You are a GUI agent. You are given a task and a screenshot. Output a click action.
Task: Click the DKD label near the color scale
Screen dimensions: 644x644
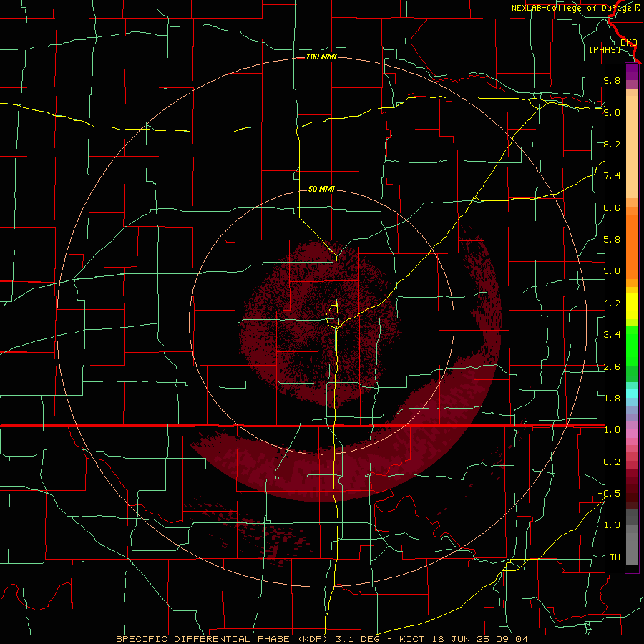(629, 43)
